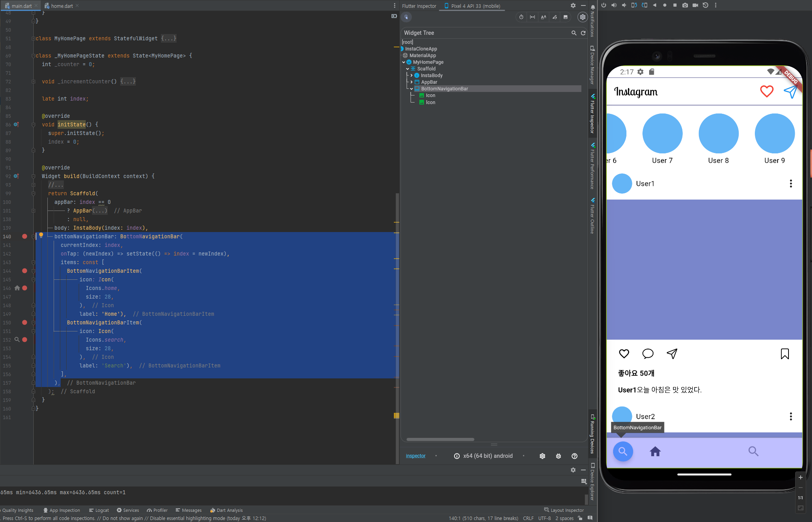Viewport: 812px width, 522px height.
Task: Rotate the emulator left
Action: tap(634, 5)
